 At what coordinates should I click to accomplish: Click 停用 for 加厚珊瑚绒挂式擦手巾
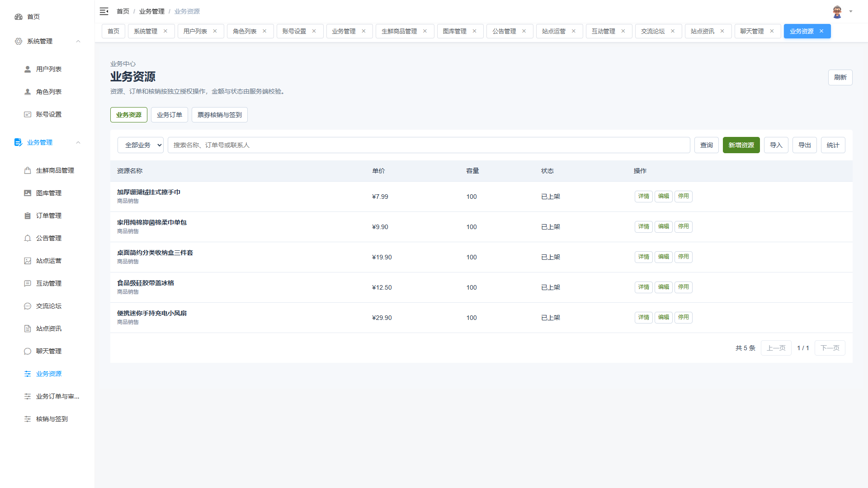(x=684, y=196)
